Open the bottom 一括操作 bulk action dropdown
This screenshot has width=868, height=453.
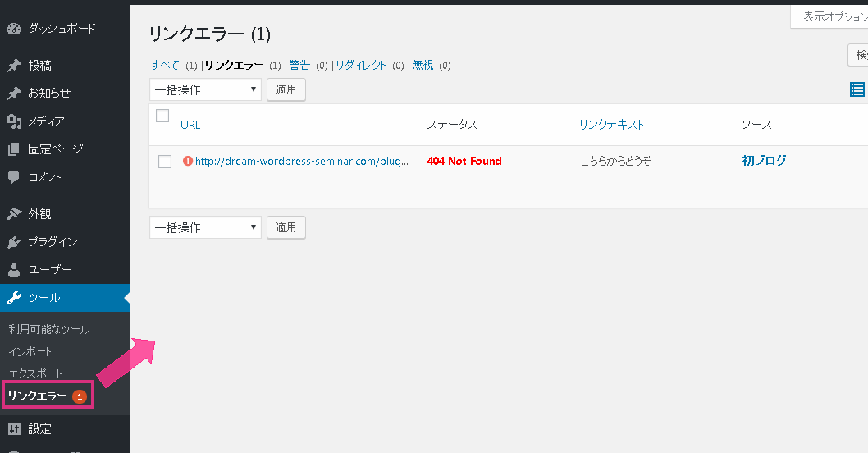point(205,227)
